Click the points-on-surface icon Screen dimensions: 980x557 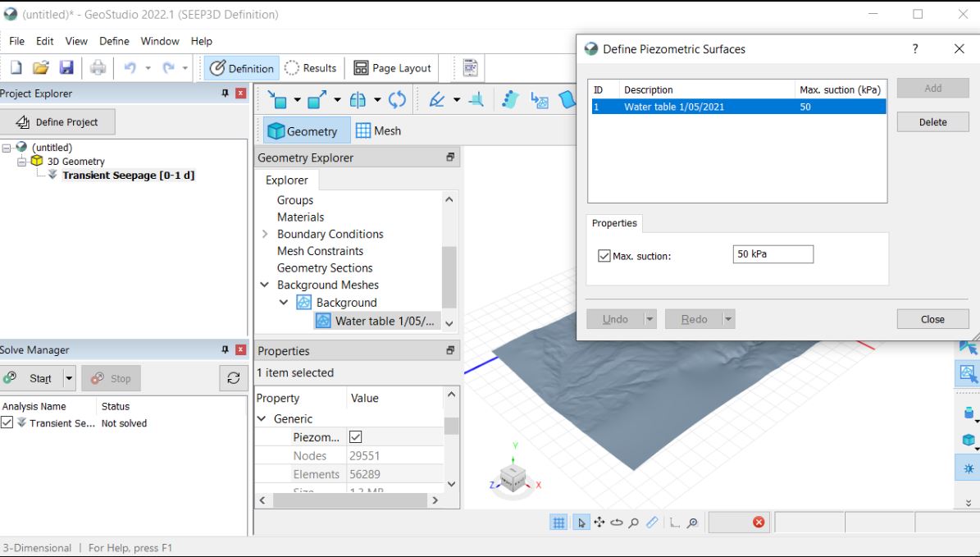510,99
